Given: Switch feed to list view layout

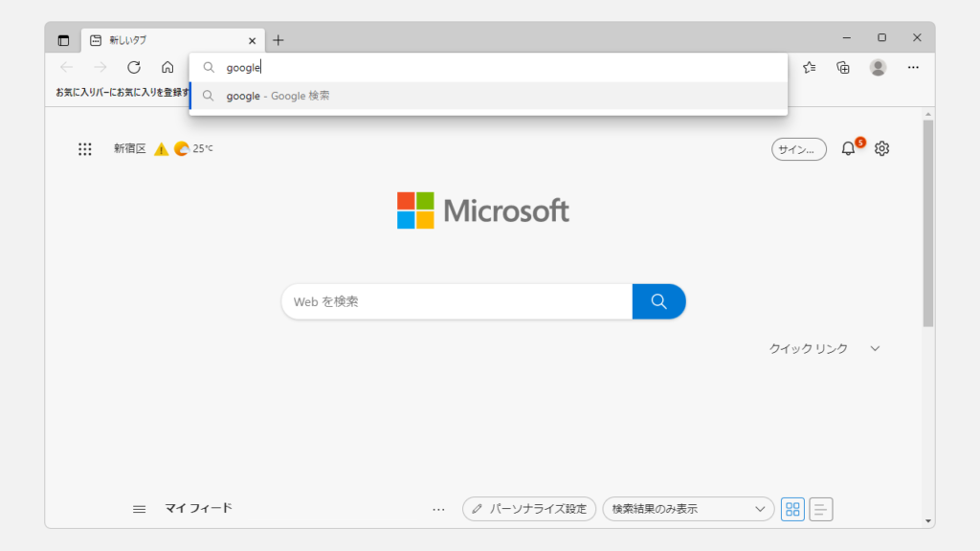Looking at the screenshot, I should [821, 509].
